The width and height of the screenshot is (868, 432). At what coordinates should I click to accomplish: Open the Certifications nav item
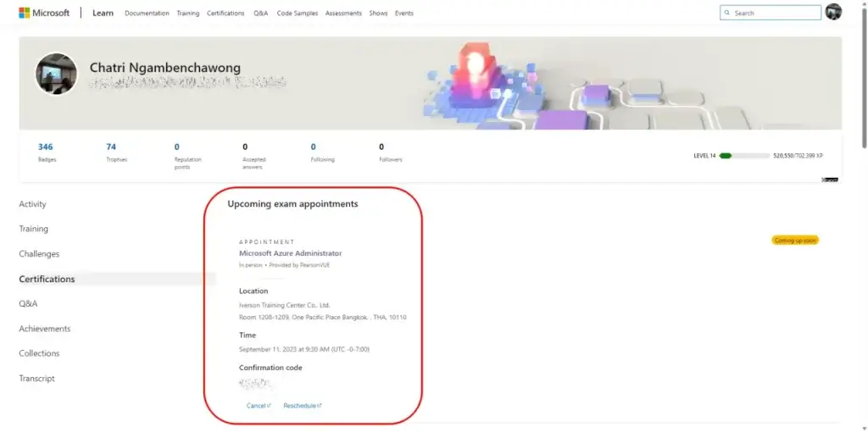click(x=225, y=14)
